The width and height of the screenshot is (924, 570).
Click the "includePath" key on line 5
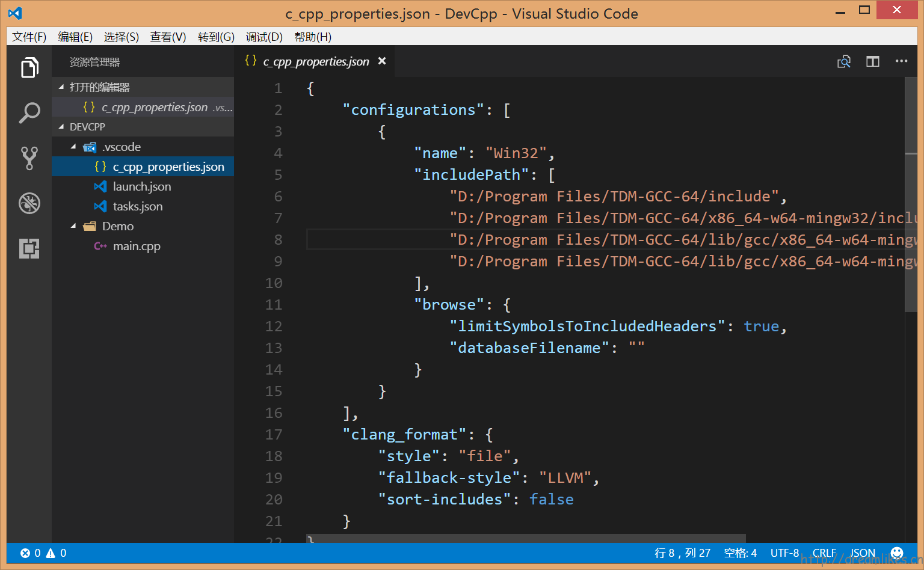click(x=471, y=175)
